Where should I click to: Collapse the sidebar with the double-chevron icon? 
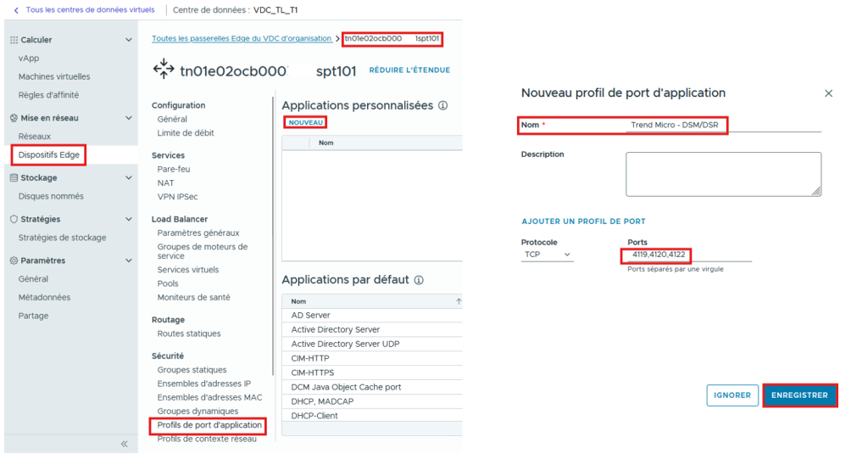(124, 444)
